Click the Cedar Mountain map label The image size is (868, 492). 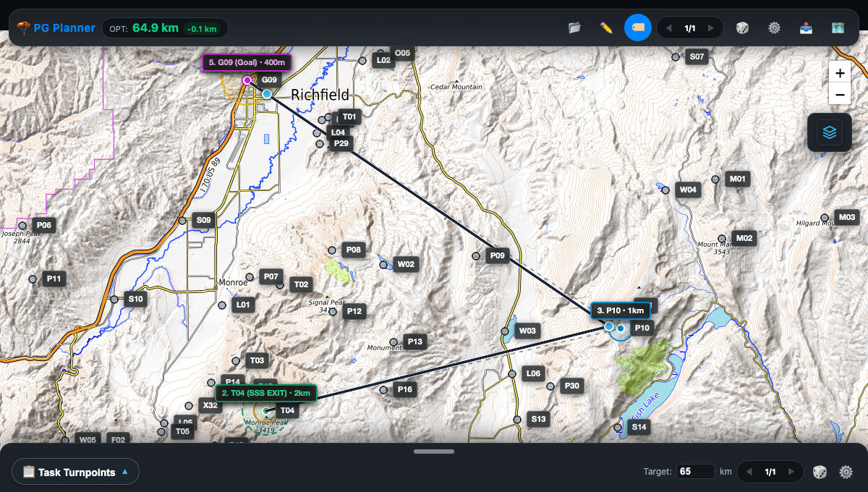point(456,87)
